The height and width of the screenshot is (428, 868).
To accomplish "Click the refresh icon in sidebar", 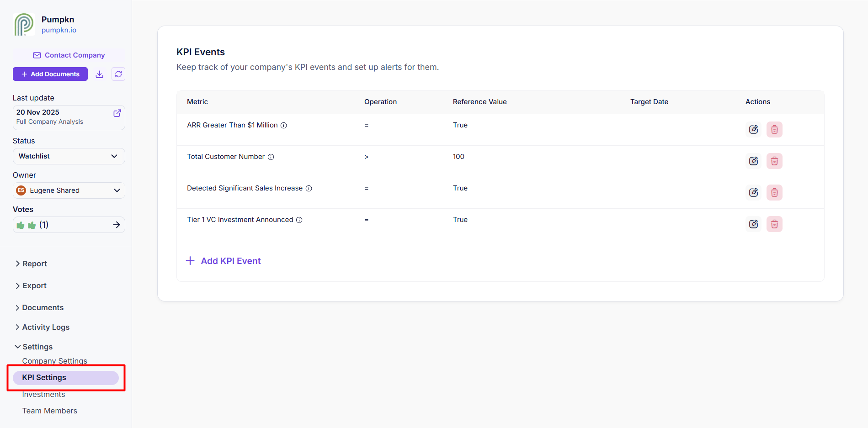I will (118, 74).
